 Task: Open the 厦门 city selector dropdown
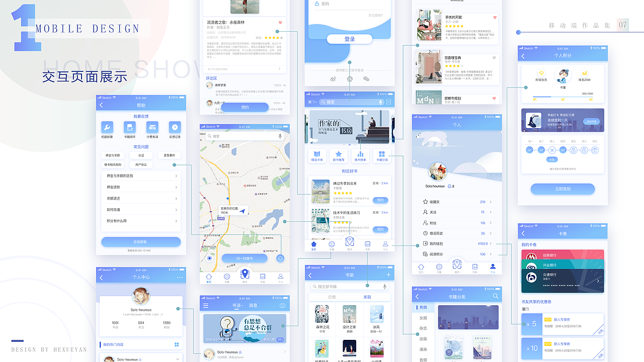(312, 102)
